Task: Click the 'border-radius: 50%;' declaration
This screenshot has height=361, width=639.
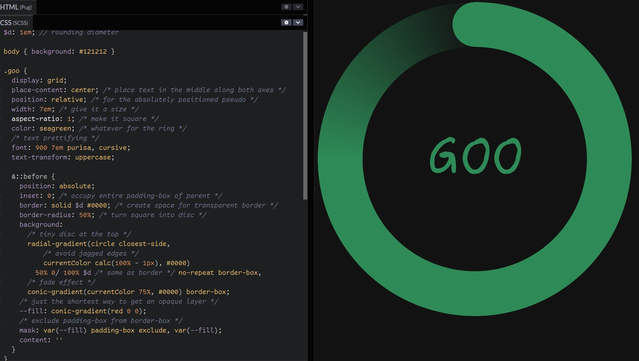Action: click(x=57, y=215)
